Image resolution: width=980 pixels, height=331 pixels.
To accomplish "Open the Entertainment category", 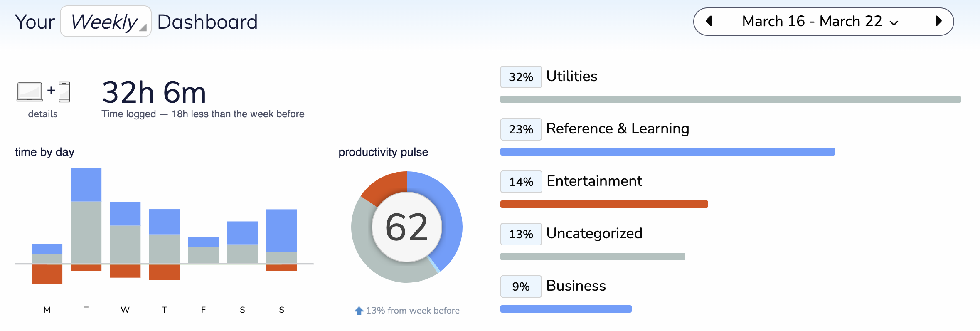I will tap(594, 181).
